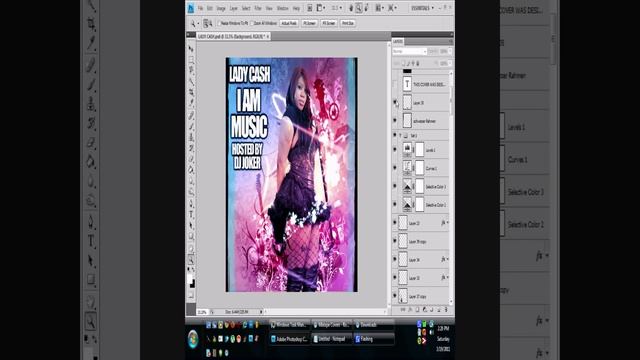This screenshot has width=640, height=360.
Task: Select the Eraser tool
Action: 191,159
